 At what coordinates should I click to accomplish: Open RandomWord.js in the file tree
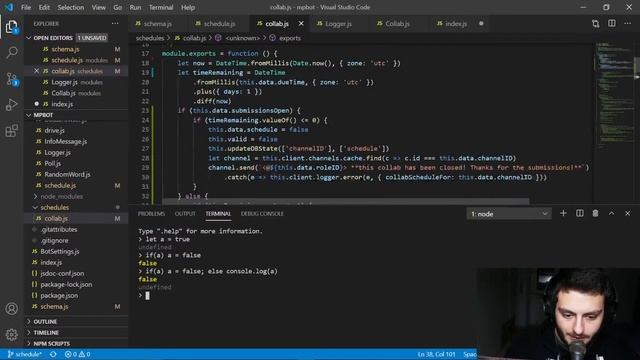coord(67,174)
